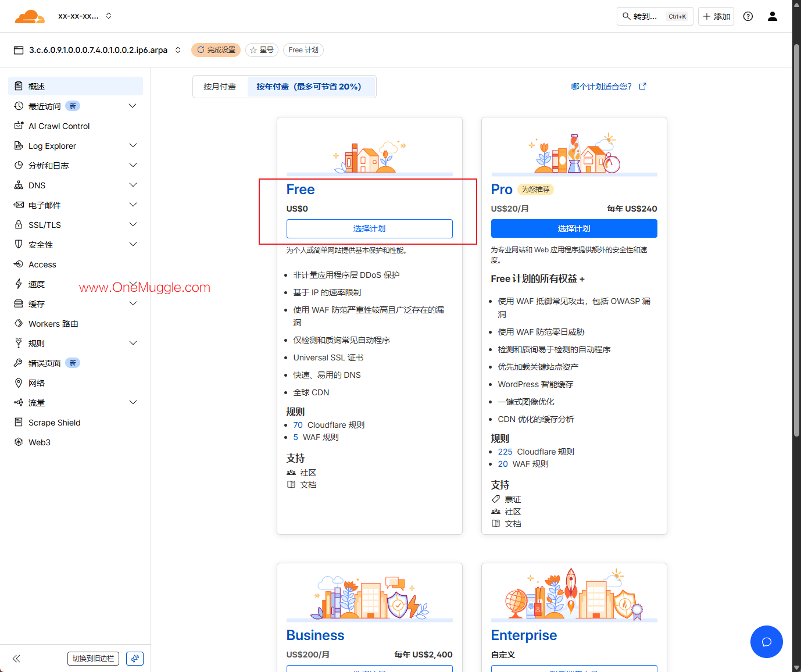This screenshot has width=801, height=672.
Task: Expand the SSL/TLS chevron
Action: [133, 224]
